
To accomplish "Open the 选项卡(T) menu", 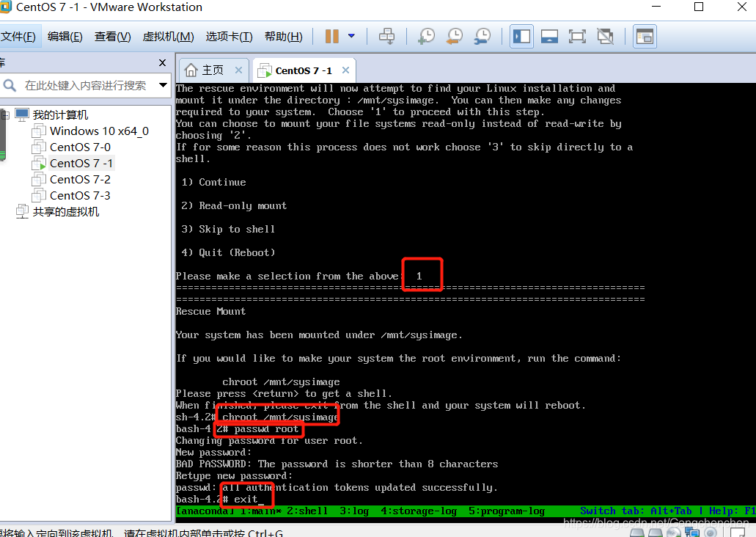I will 229,37.
